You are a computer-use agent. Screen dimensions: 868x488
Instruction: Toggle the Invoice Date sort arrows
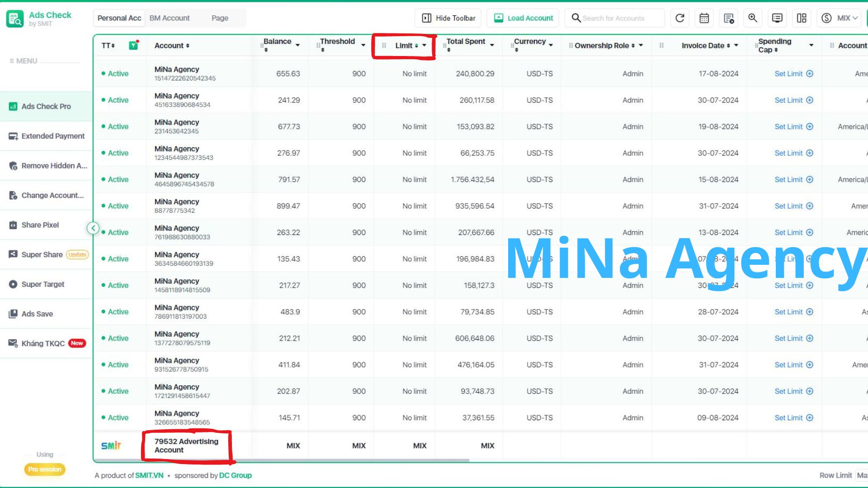point(728,46)
